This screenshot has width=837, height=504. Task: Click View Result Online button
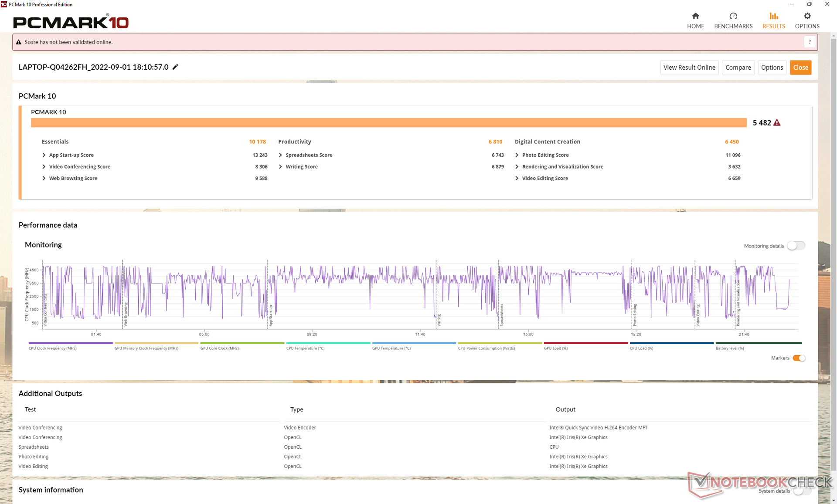689,68
